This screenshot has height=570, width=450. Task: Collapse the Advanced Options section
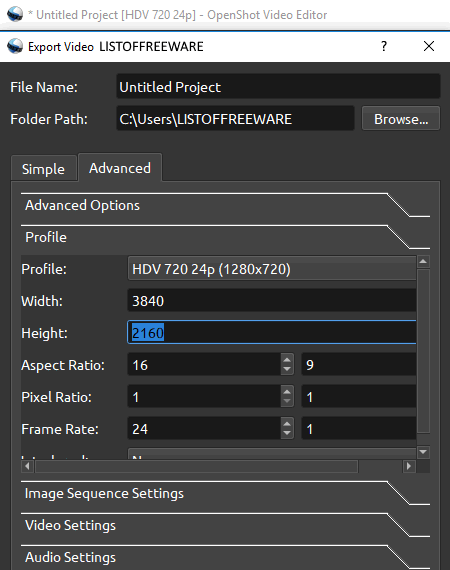coord(225,205)
